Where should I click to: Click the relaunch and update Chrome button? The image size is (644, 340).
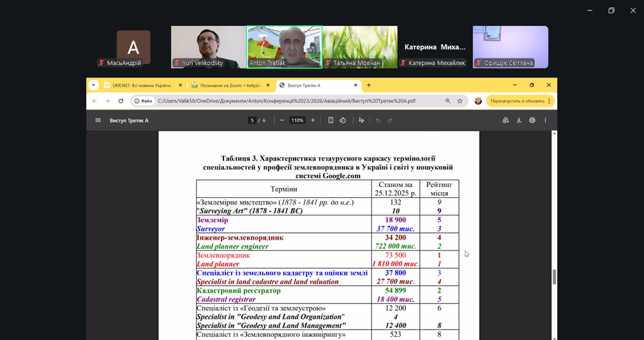517,101
